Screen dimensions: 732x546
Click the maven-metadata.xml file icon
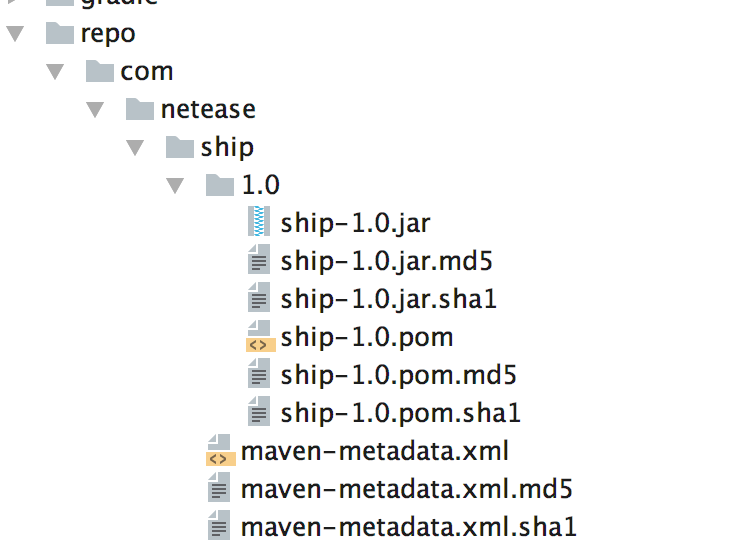(x=219, y=451)
